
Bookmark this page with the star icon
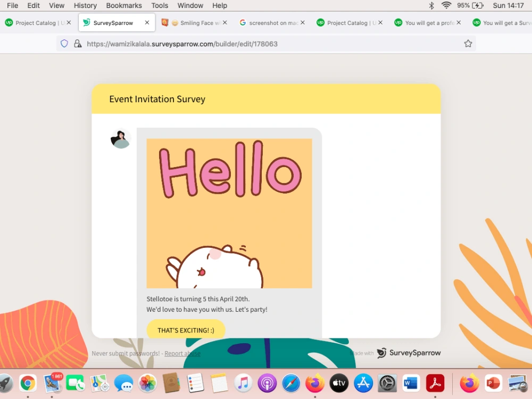coord(468,44)
